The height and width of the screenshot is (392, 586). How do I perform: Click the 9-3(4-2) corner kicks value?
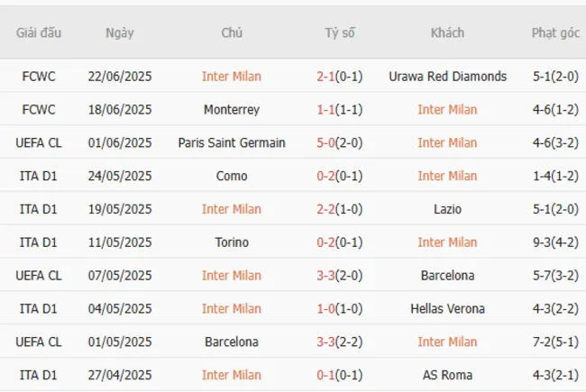(556, 242)
